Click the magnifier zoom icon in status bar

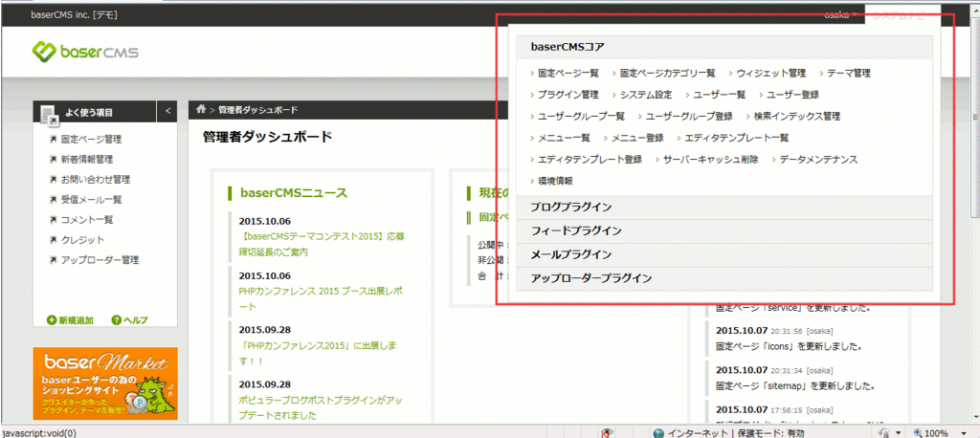(918, 433)
